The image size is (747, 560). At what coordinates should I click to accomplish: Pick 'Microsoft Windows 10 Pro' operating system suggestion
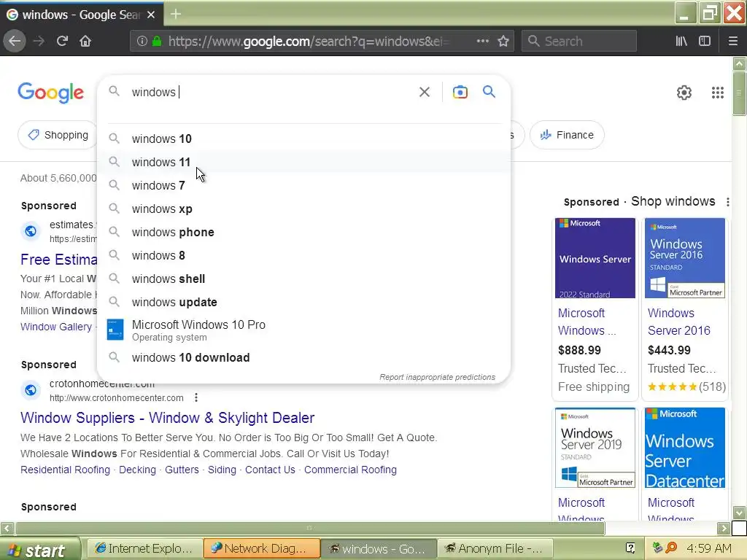point(303,330)
